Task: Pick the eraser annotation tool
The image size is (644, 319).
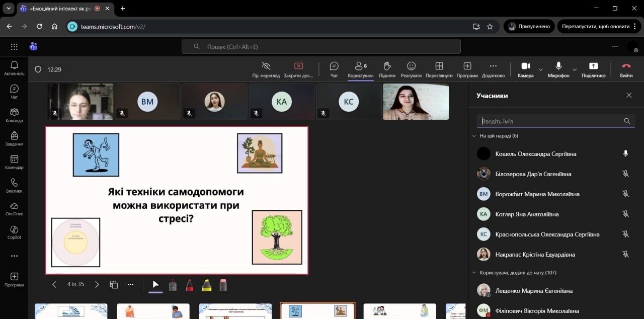Action: pos(223,285)
